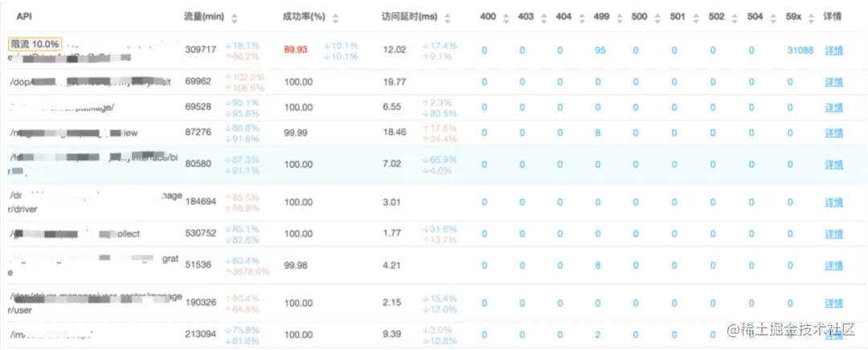The width and height of the screenshot is (868, 350).
Task: Click the API column header
Action: (x=23, y=17)
